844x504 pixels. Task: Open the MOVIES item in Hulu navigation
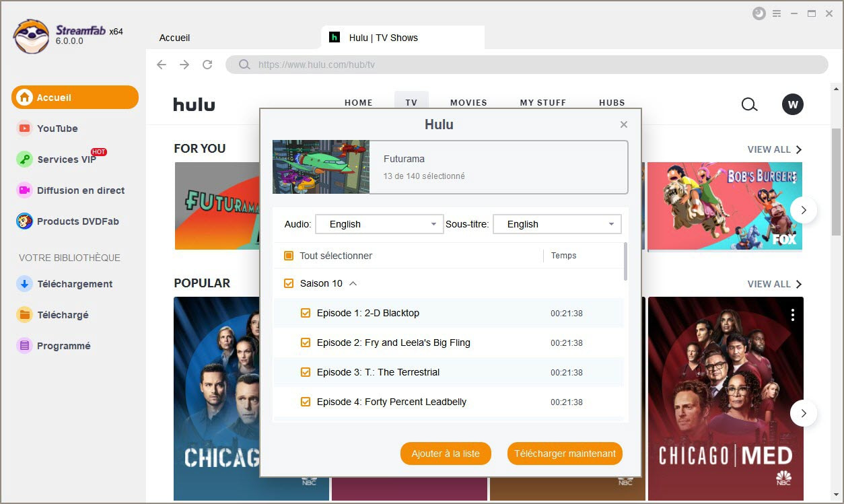tap(468, 103)
